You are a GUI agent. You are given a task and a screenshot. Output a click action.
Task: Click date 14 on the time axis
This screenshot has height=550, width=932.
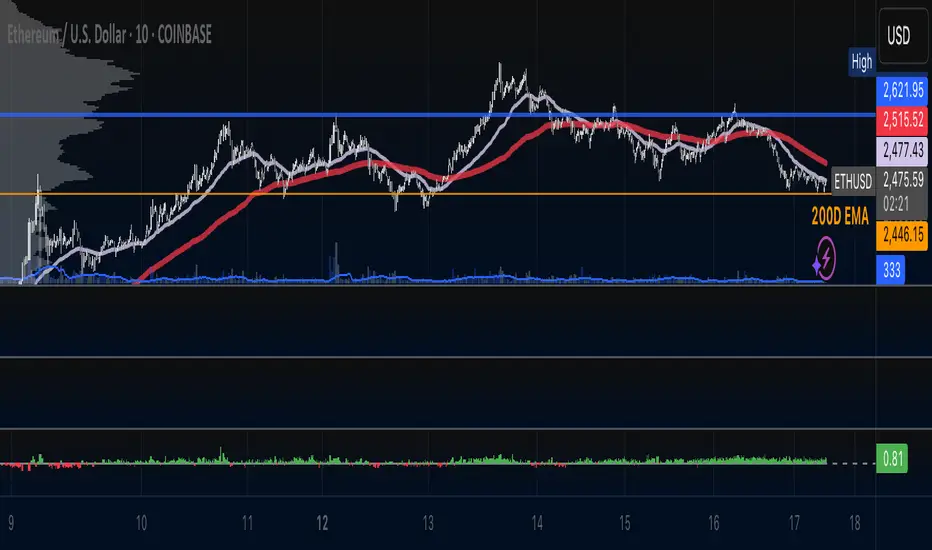pos(537,523)
